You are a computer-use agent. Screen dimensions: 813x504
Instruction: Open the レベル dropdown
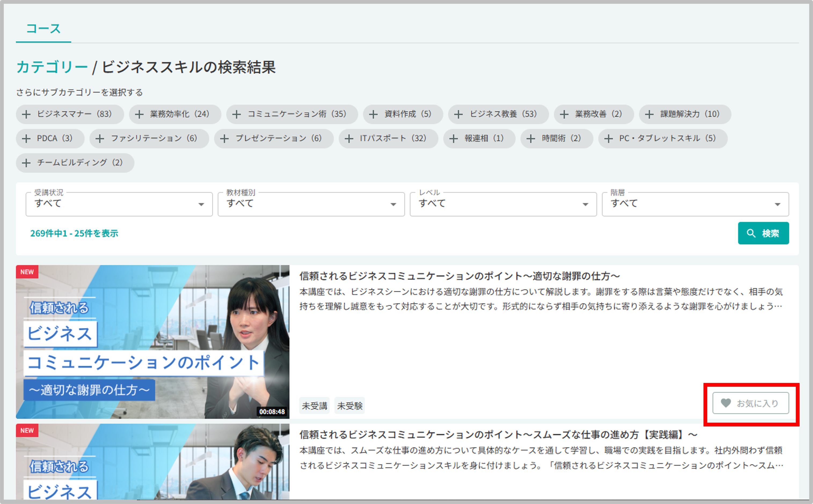tap(503, 204)
